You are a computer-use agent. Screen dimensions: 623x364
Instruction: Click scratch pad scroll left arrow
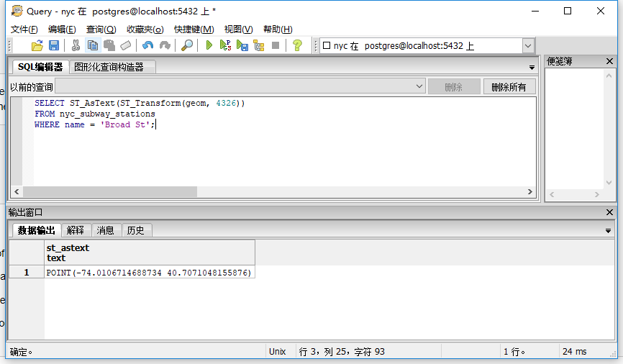(552, 194)
